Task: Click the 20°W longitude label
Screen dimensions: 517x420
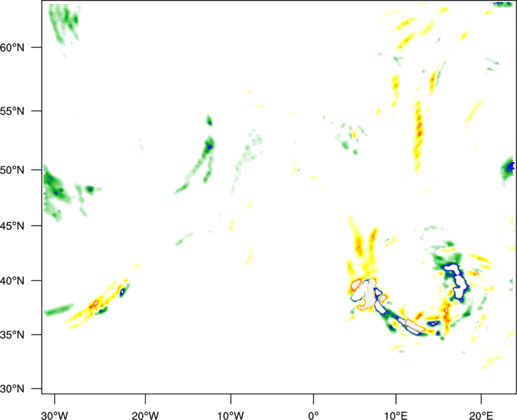Action: click(145, 415)
